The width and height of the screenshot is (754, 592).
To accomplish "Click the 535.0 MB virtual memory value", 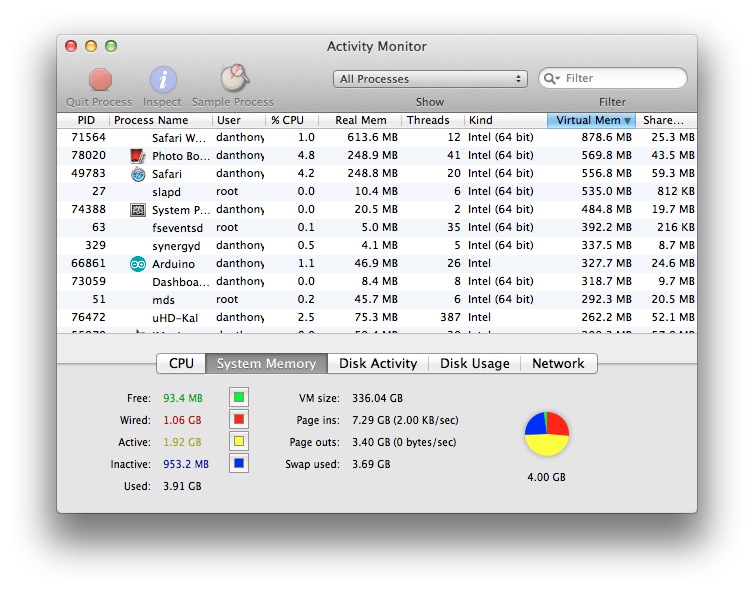I will pos(606,191).
